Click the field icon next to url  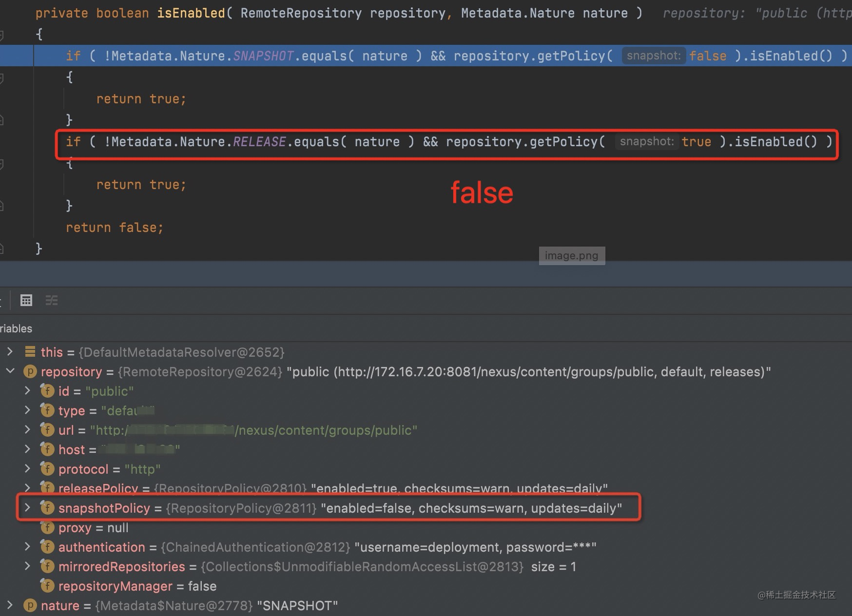pos(47,430)
